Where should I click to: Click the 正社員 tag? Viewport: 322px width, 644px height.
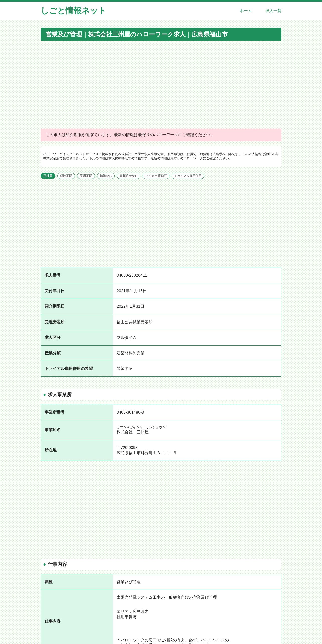click(48, 176)
